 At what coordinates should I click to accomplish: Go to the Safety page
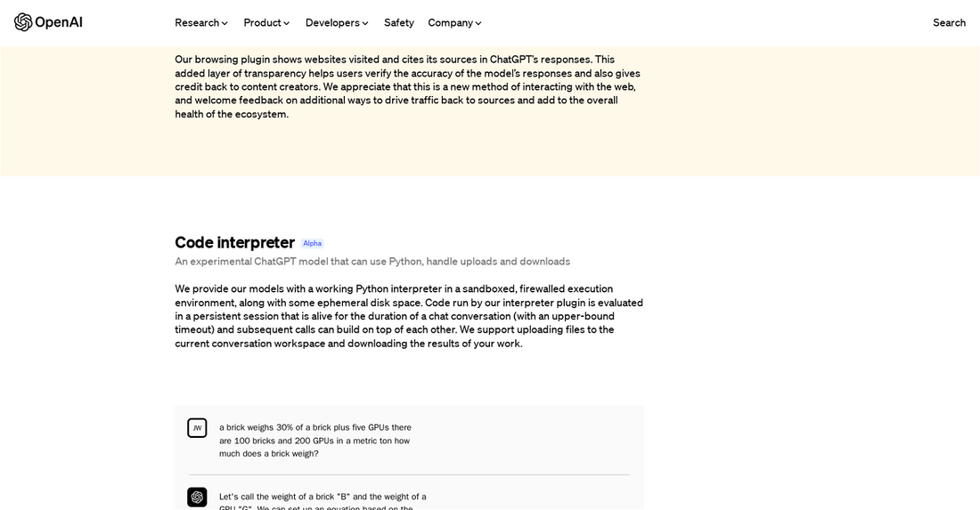[398, 23]
